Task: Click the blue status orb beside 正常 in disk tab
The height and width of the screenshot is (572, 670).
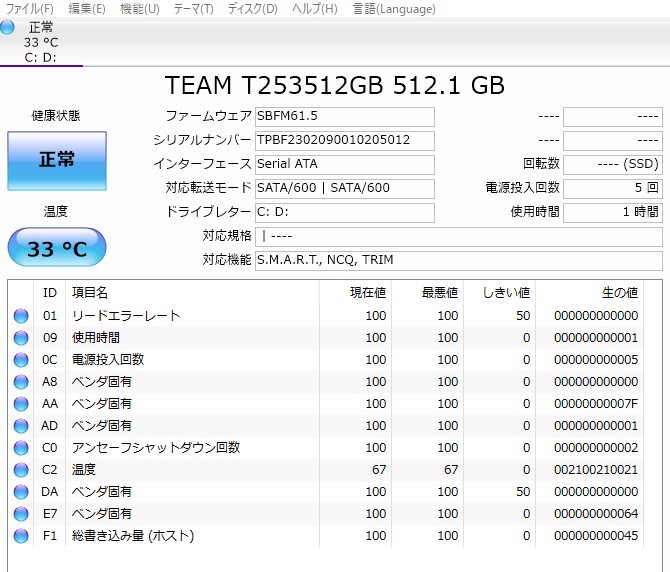Action: 7,27
